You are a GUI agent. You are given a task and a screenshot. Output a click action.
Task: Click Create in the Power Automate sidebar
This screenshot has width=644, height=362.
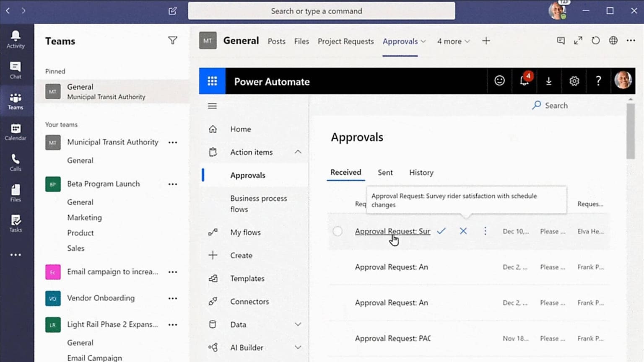(x=241, y=255)
